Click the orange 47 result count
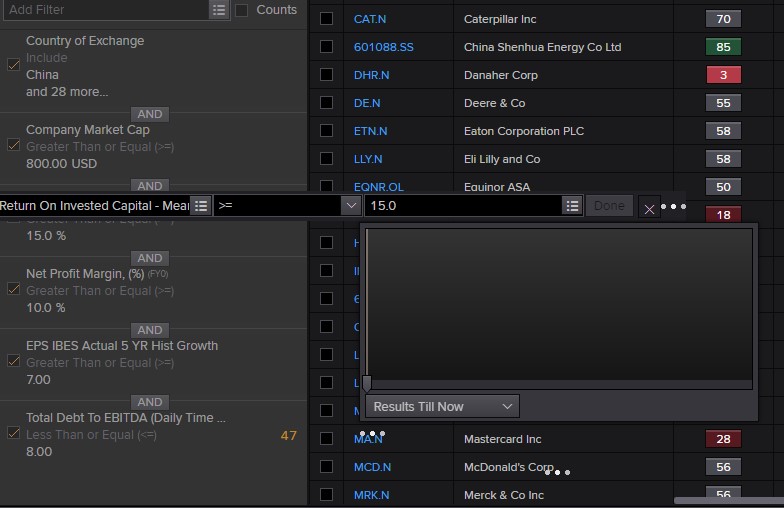 coord(288,436)
